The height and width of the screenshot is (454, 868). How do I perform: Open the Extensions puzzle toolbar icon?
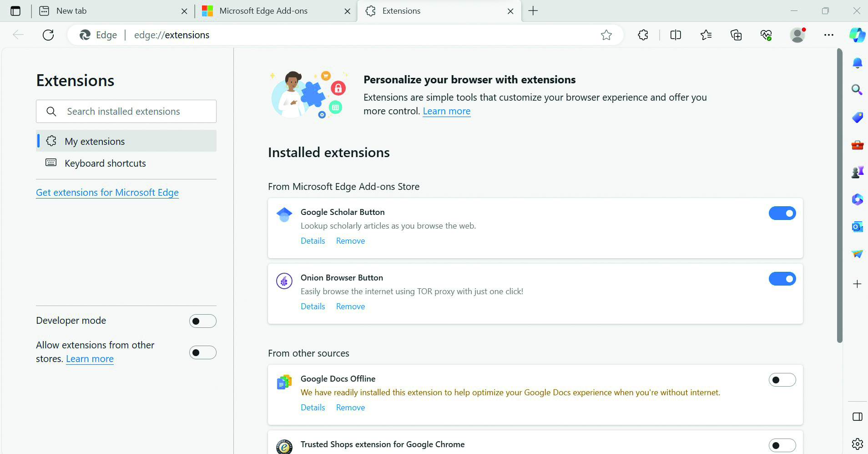[643, 35]
